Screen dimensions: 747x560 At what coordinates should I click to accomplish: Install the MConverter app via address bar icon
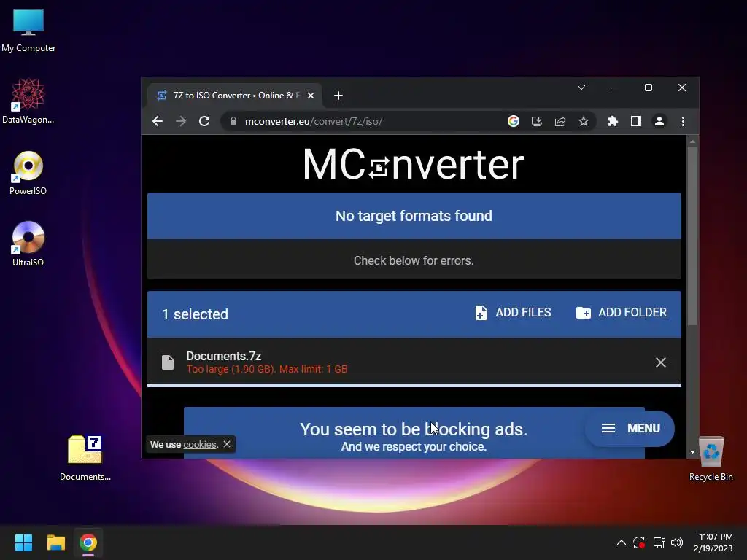[x=537, y=122]
